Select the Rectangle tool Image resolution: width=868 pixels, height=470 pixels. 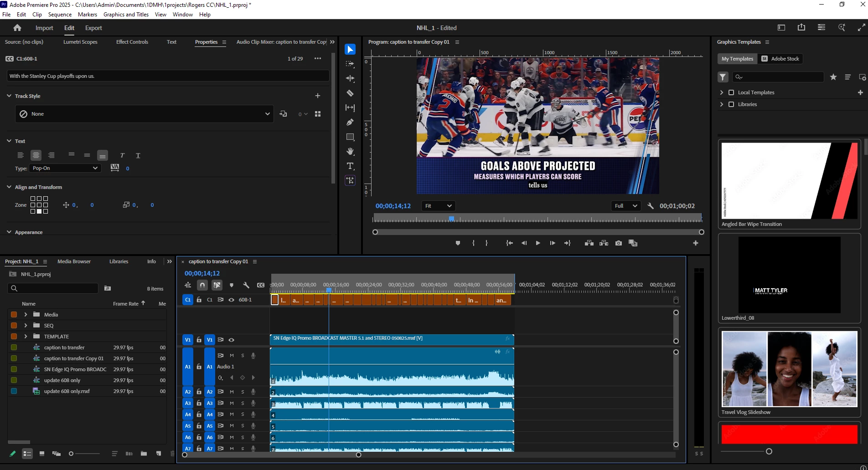[350, 137]
